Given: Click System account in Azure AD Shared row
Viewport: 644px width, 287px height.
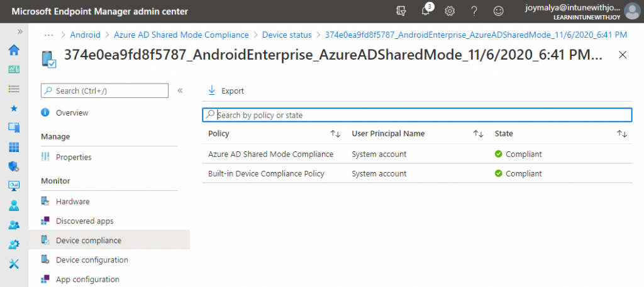Looking at the screenshot, I should click(x=379, y=154).
